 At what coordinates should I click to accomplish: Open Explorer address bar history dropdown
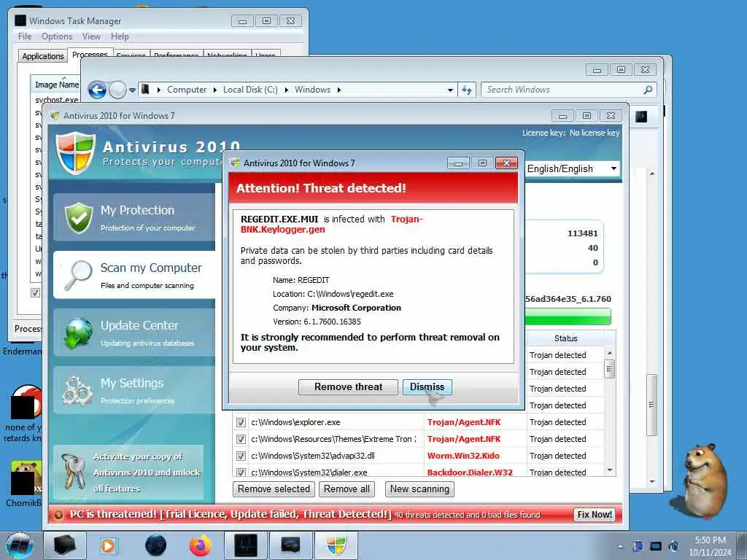coord(450,90)
